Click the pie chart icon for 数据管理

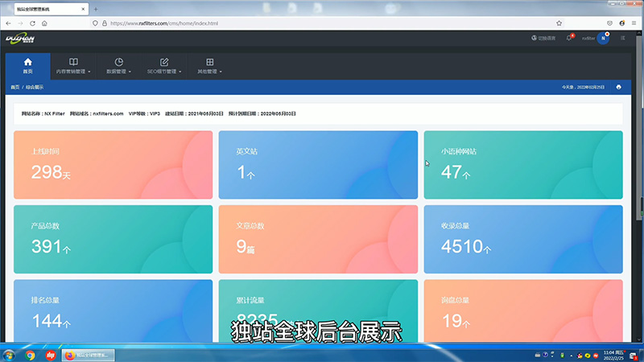coord(118,62)
